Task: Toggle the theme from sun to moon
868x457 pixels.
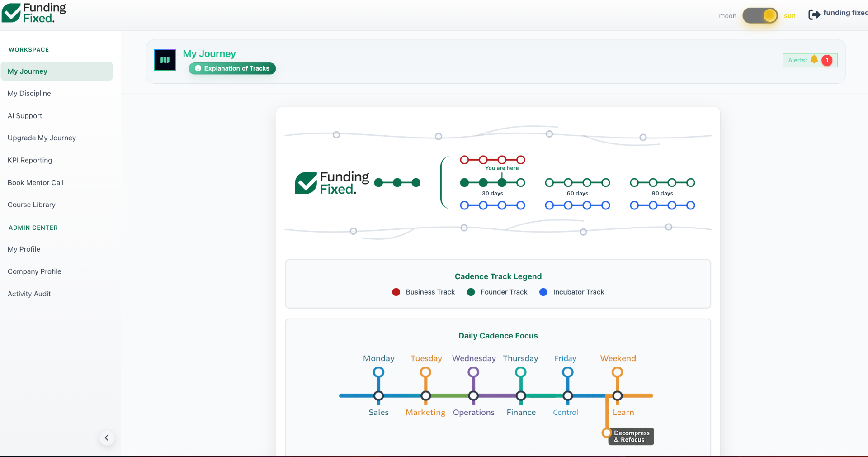Action: [759, 15]
